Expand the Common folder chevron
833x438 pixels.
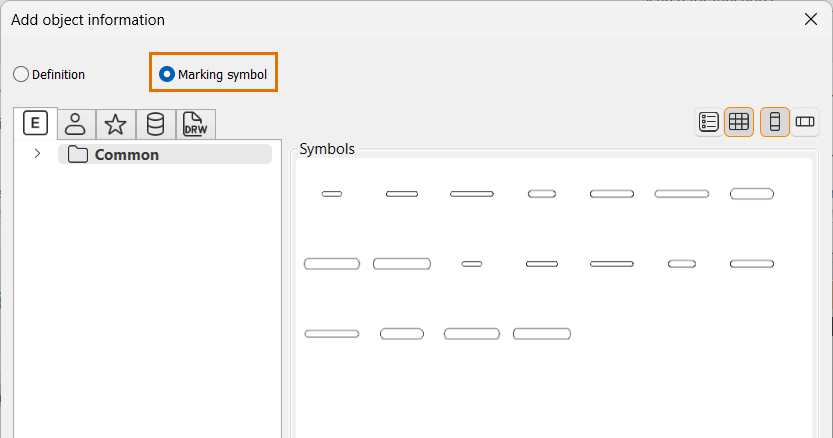pos(37,154)
